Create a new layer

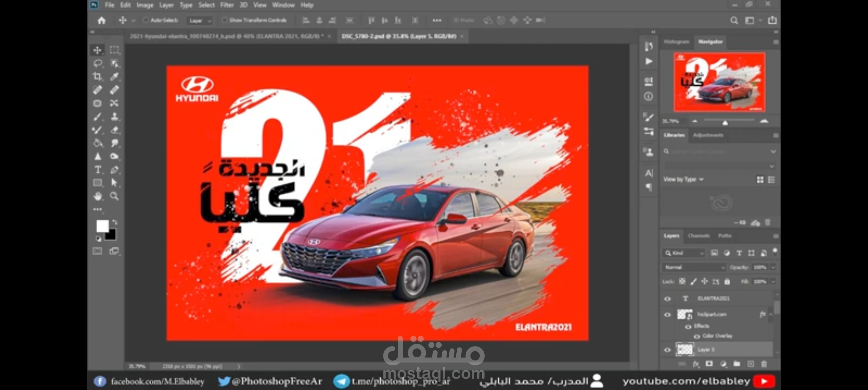pos(751,364)
